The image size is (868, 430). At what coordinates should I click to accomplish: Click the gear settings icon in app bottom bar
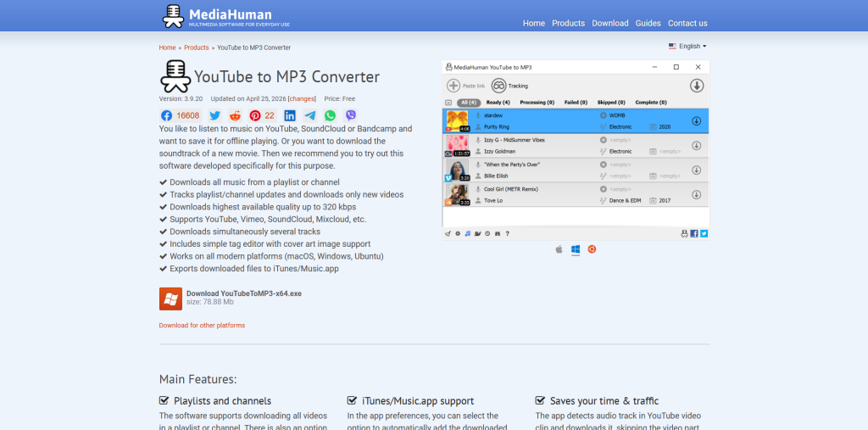pyautogui.click(x=458, y=234)
